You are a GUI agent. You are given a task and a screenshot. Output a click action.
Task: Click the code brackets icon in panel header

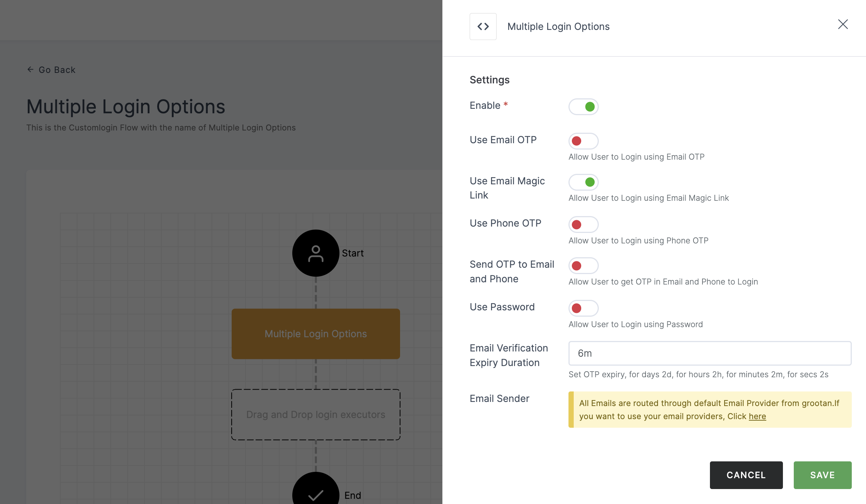pos(483,27)
